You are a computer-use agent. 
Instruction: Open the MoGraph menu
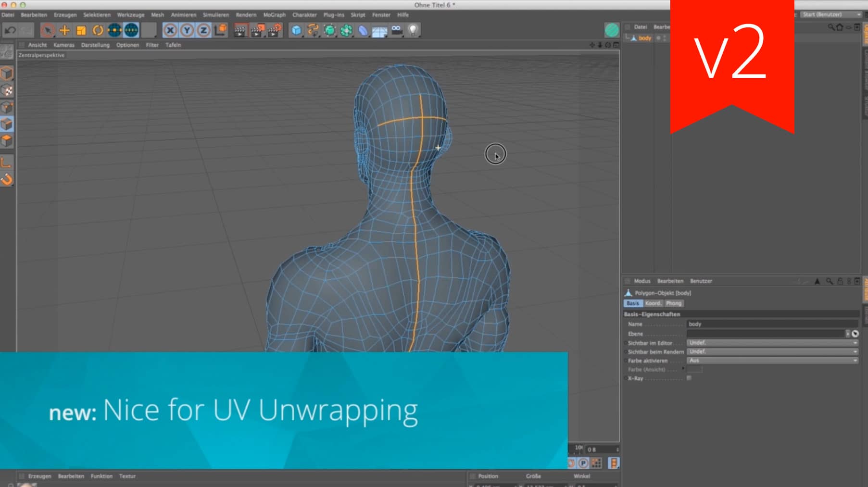[x=275, y=15]
